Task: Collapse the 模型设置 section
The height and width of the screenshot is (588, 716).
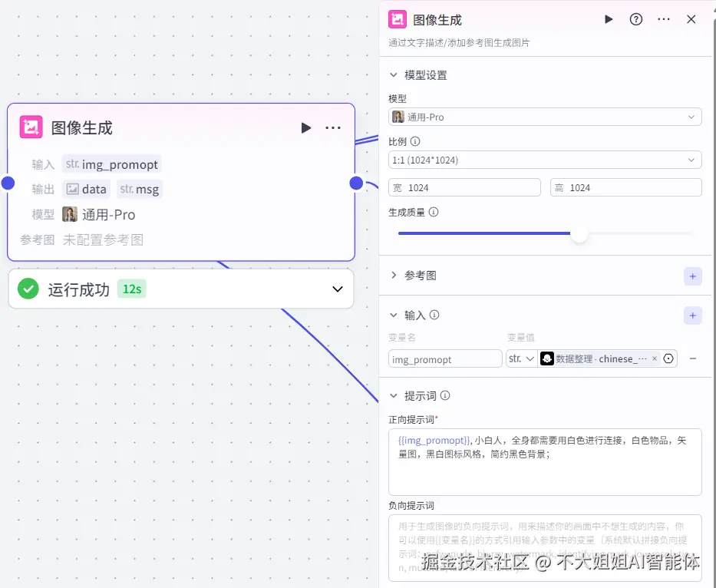Action: pos(393,74)
